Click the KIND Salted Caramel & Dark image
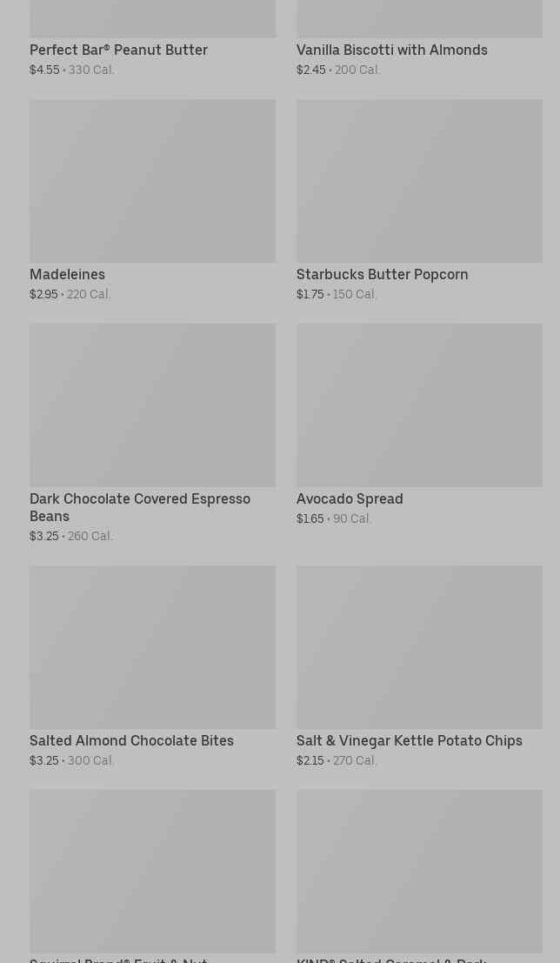Screen dimensions: 560x963 point(419,871)
